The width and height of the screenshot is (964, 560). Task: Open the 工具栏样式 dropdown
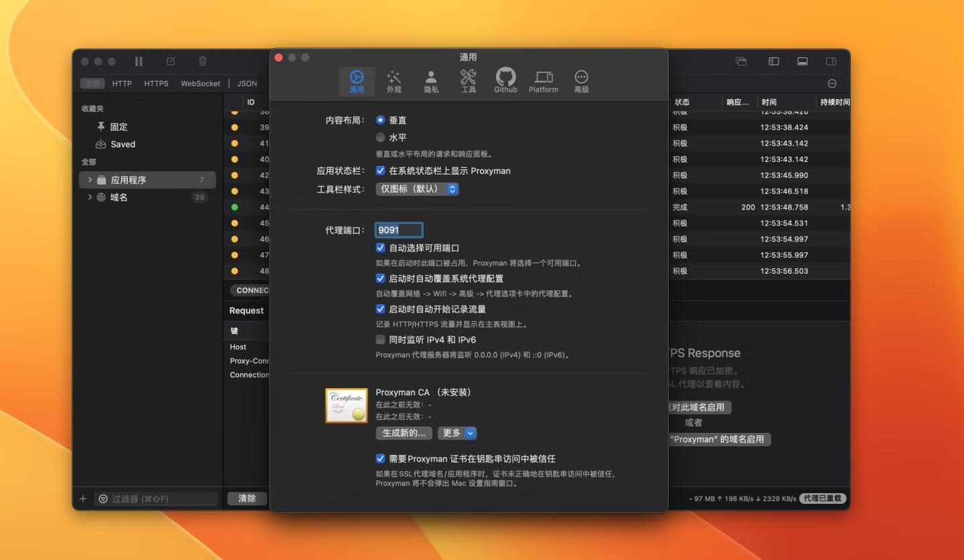pyautogui.click(x=417, y=189)
